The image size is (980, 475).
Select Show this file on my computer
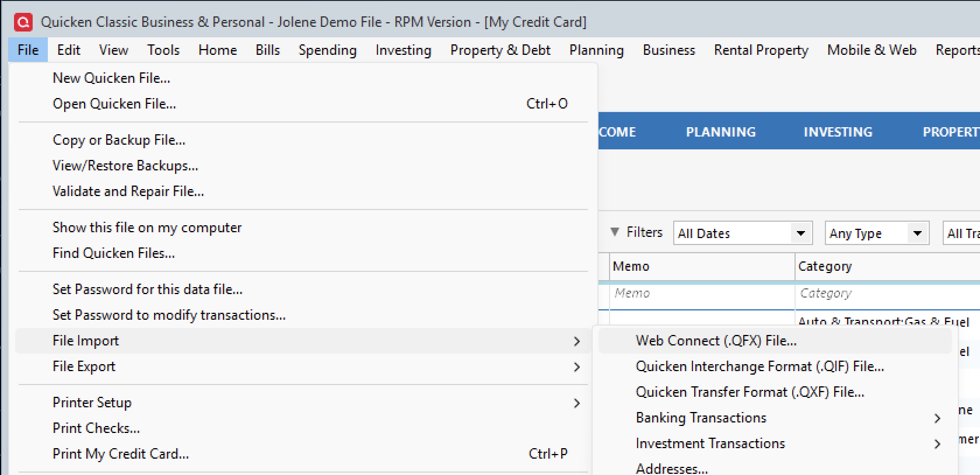[x=303, y=228]
